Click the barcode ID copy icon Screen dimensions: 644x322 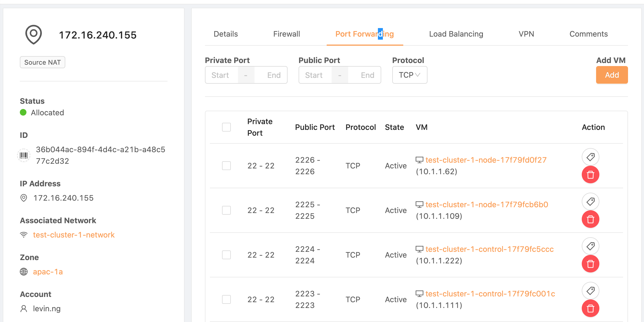point(24,155)
